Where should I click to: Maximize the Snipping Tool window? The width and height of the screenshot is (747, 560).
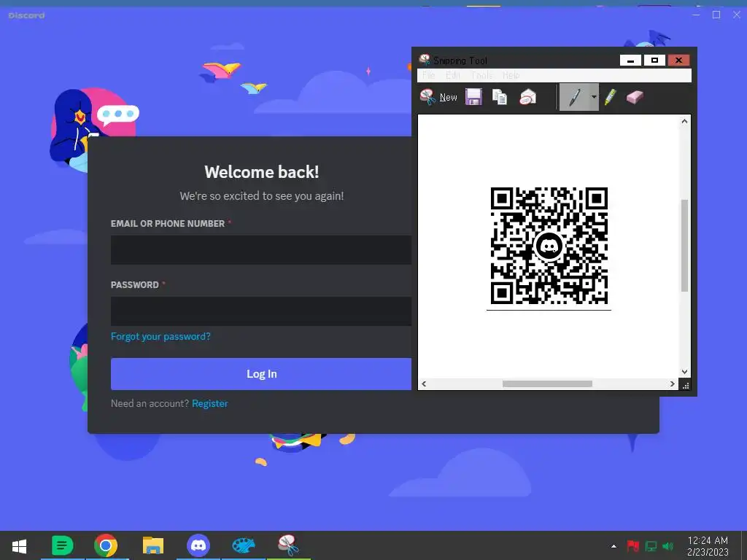[654, 60]
